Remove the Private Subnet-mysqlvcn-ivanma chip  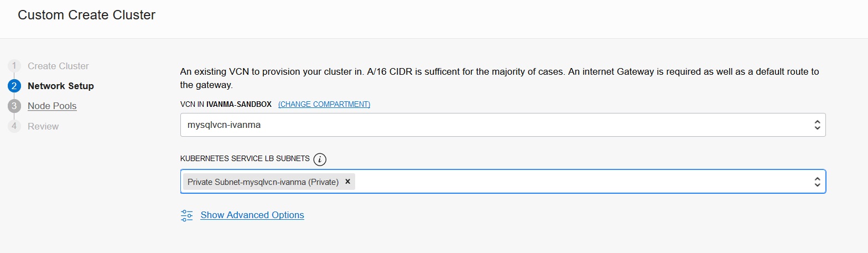pyautogui.click(x=347, y=182)
